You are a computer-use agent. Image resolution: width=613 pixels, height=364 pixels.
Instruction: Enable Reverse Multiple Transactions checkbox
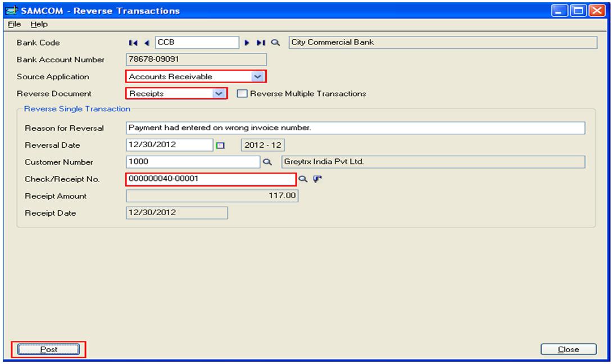point(242,93)
